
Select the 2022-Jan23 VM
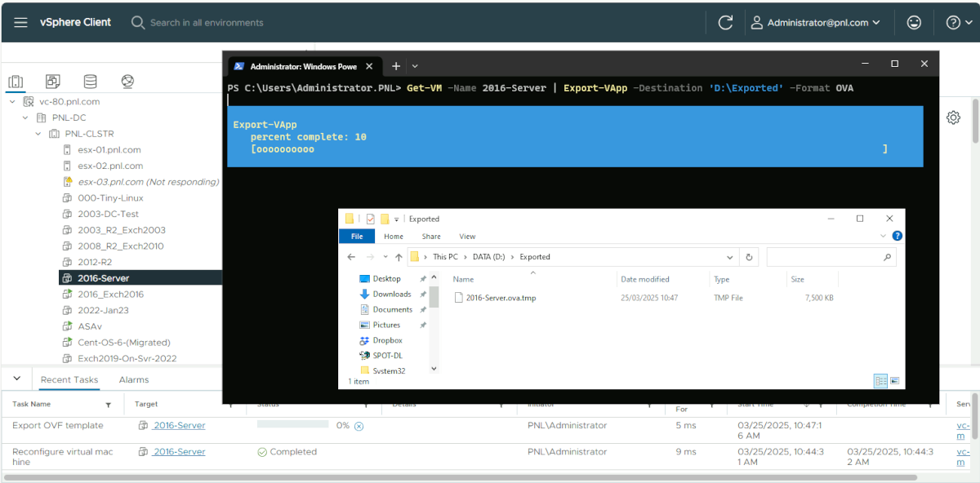coord(103,310)
